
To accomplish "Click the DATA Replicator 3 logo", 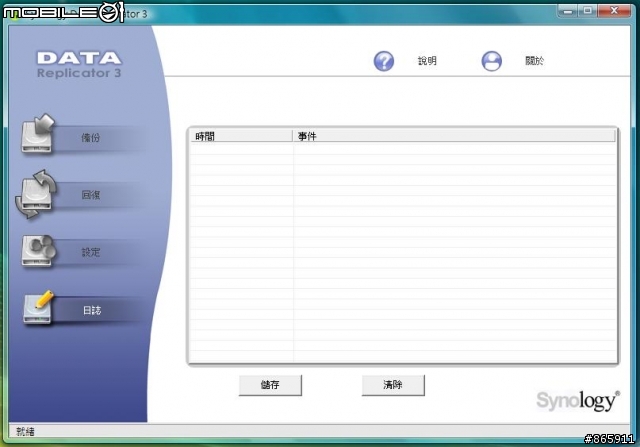I will pyautogui.click(x=79, y=64).
